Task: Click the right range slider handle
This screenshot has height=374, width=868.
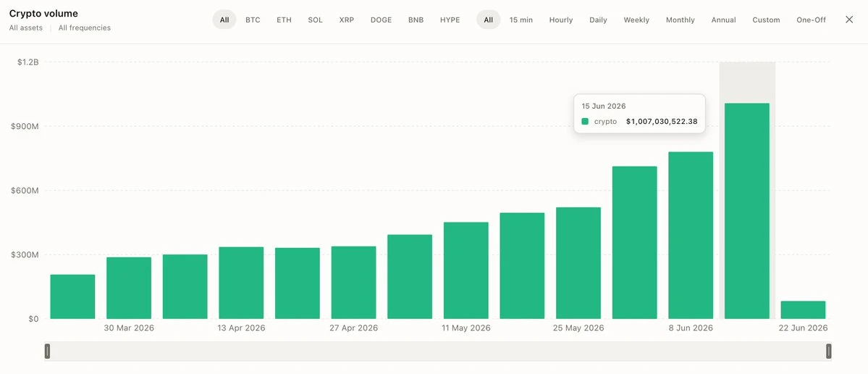Action: [829, 351]
